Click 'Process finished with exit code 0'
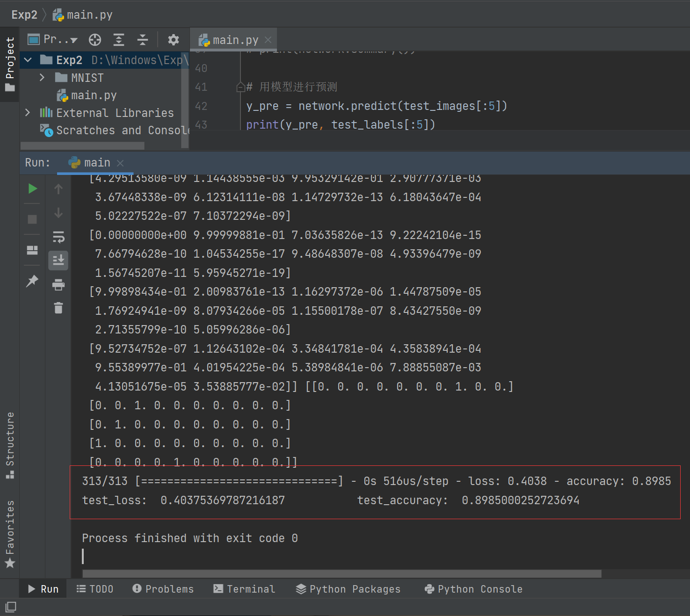 (x=190, y=538)
